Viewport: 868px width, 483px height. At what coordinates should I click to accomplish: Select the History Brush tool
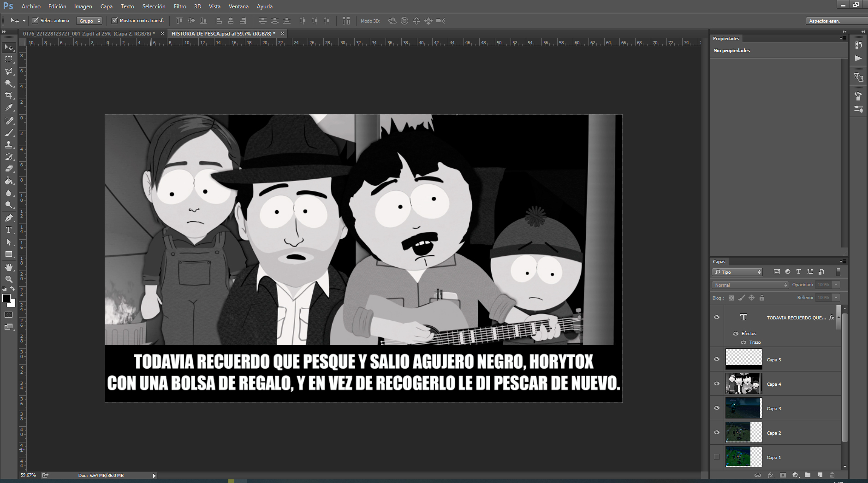9,157
